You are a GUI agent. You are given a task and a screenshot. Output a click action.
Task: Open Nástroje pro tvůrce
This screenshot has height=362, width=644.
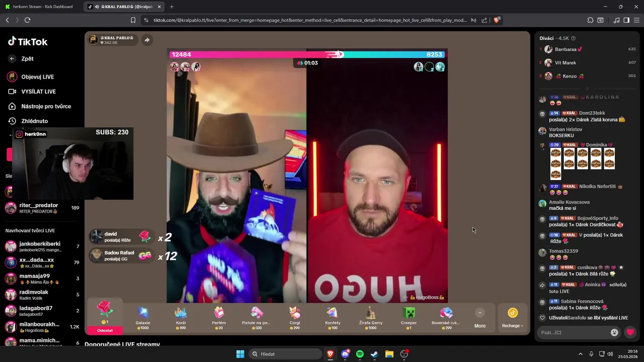coord(40,106)
